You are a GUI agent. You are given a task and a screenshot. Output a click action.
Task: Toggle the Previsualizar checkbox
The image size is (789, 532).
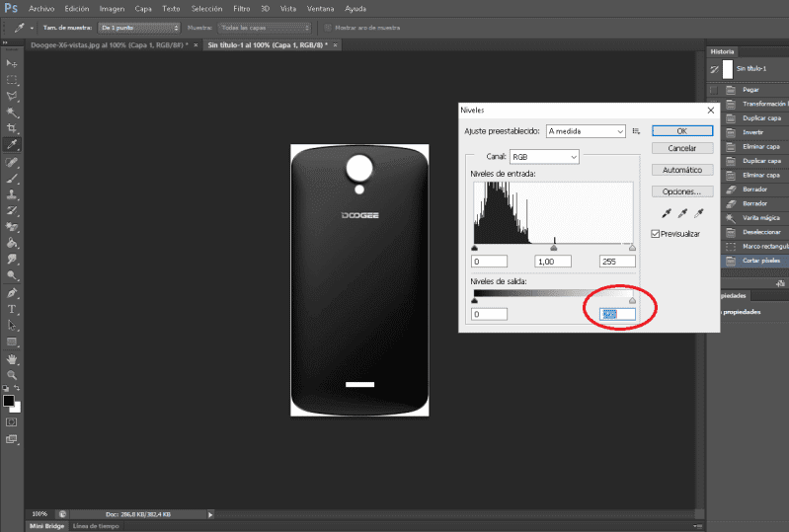[655, 234]
